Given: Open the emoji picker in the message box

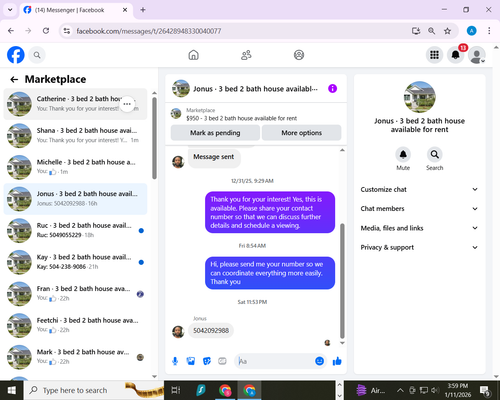Looking at the screenshot, I should click(x=319, y=361).
